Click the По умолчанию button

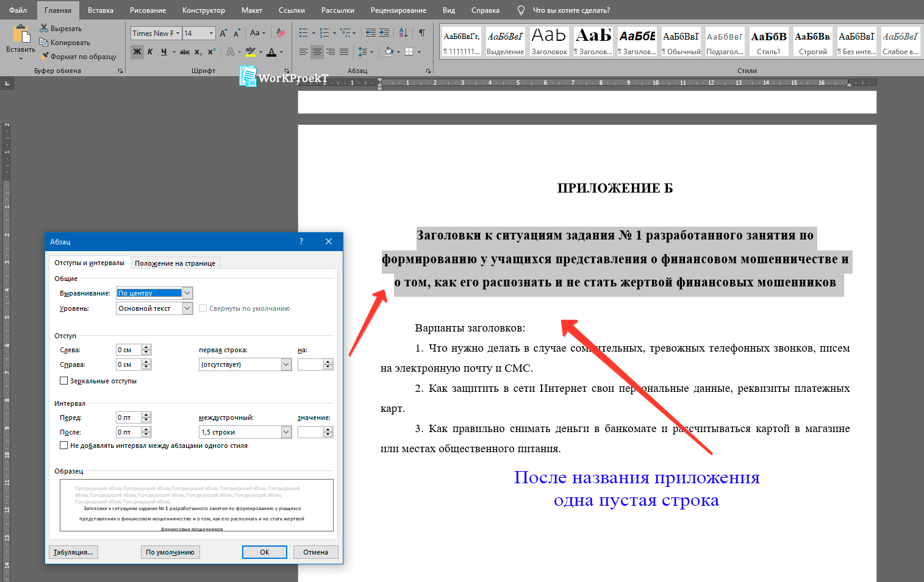pyautogui.click(x=170, y=552)
